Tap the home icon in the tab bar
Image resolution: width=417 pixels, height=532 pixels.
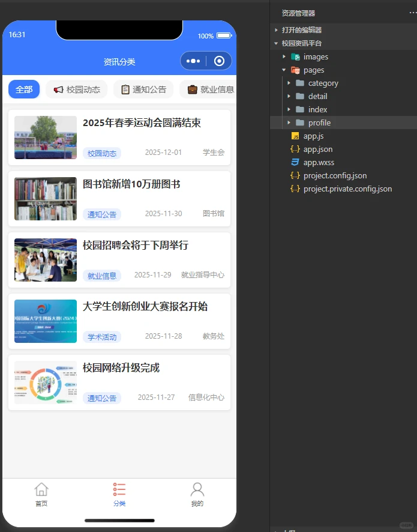[x=41, y=489]
